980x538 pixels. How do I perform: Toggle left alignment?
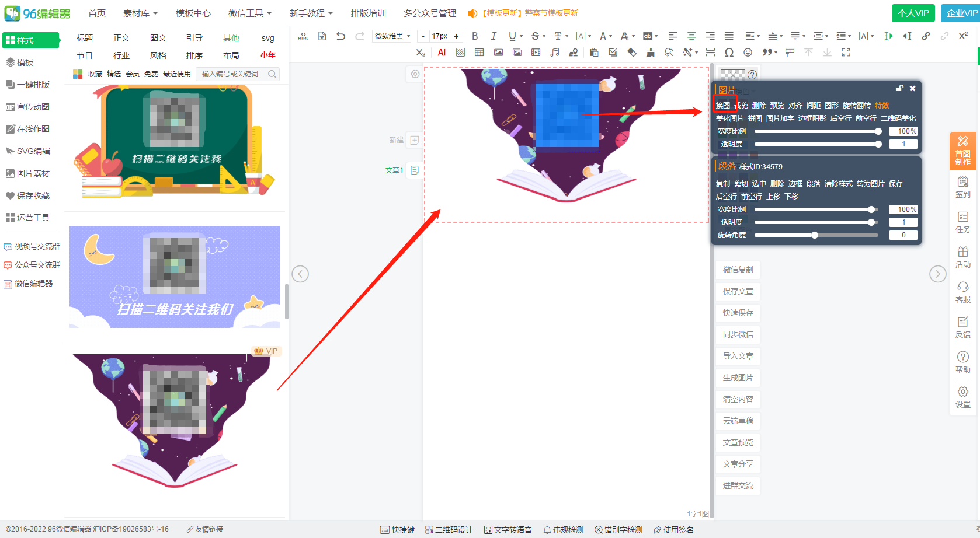673,36
